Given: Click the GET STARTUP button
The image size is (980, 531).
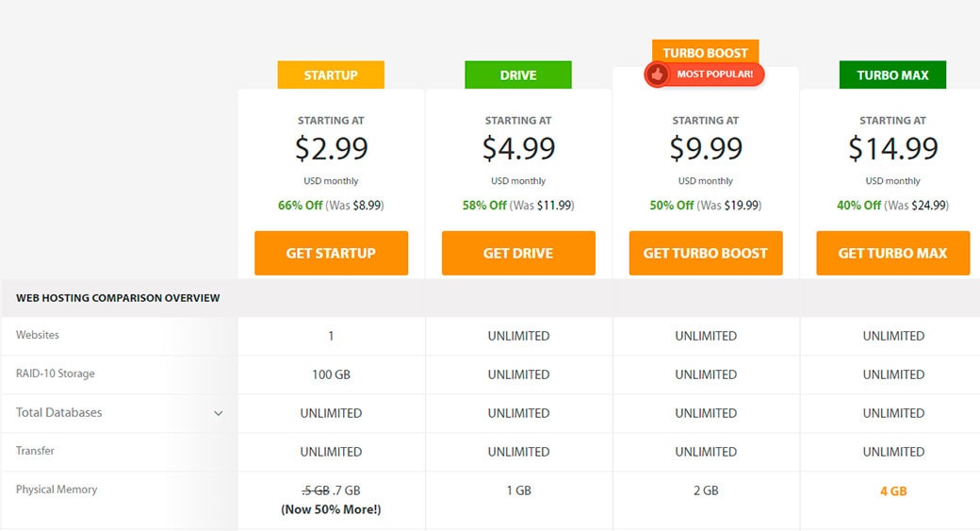Looking at the screenshot, I should (x=331, y=253).
